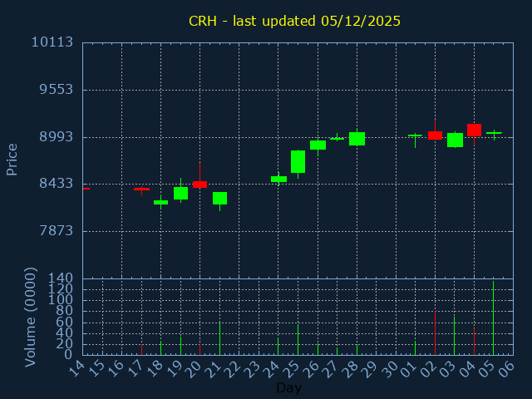This screenshot has height=399, width=532.
Task: Click the red volume bar for day 17
Action: tap(141, 349)
